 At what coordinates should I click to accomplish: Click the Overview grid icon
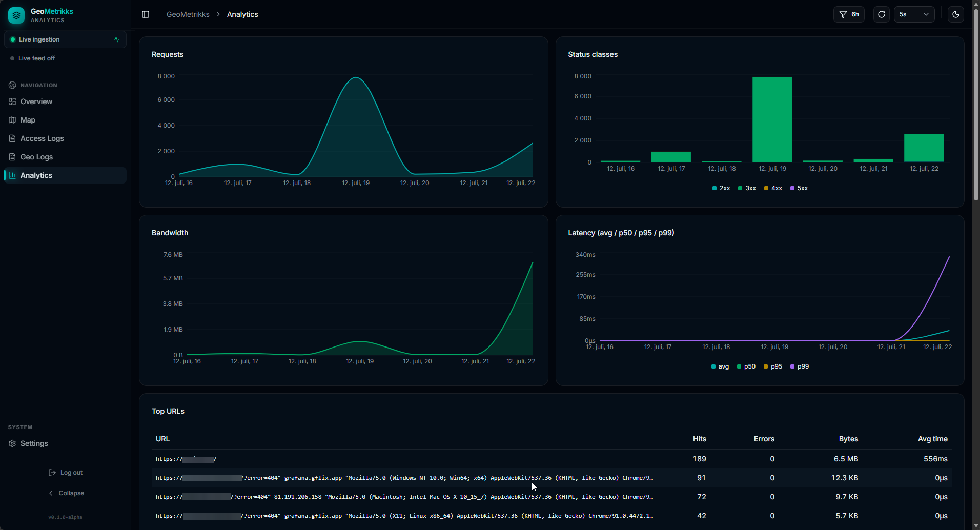[x=12, y=101]
